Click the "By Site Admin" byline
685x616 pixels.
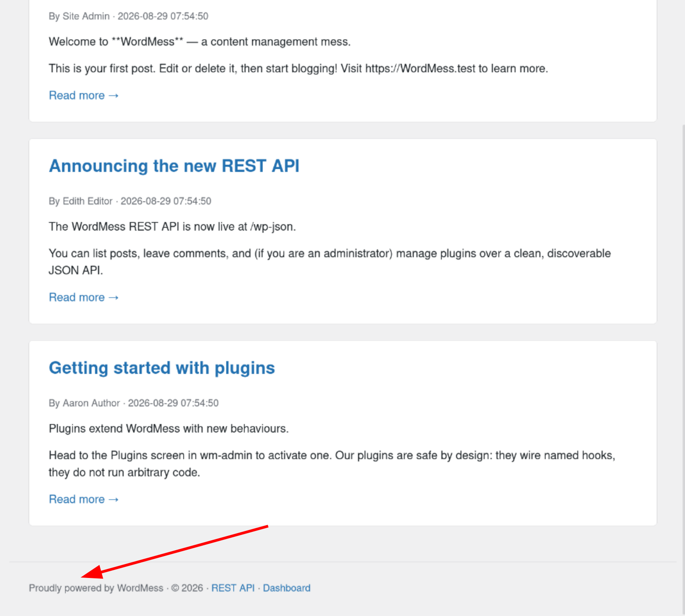click(79, 16)
